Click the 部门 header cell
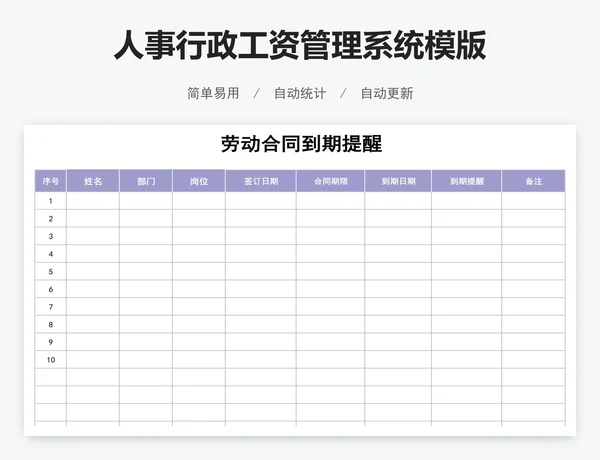Viewport: 600px width, 460px height. point(146,181)
